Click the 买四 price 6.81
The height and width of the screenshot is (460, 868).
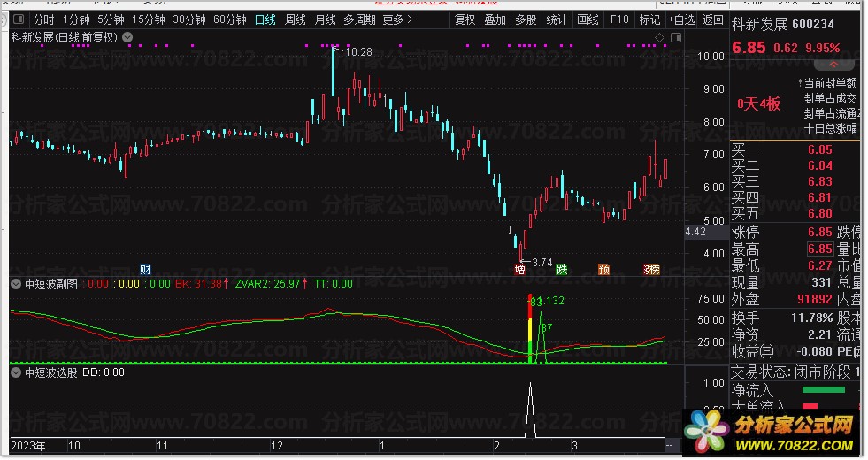(819, 198)
